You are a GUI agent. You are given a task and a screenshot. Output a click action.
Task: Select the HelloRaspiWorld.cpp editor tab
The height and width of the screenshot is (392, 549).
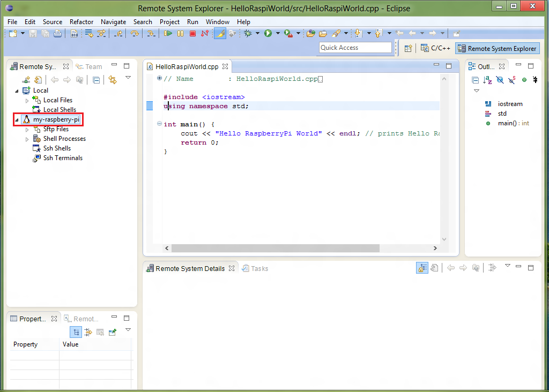187,66
